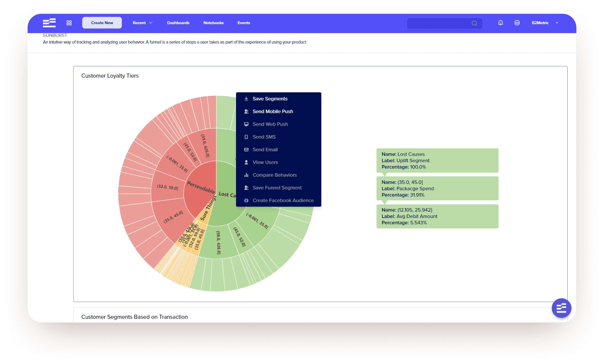Click the envelope icon beside Send Email
The width and height of the screenshot is (604, 364).
click(246, 150)
